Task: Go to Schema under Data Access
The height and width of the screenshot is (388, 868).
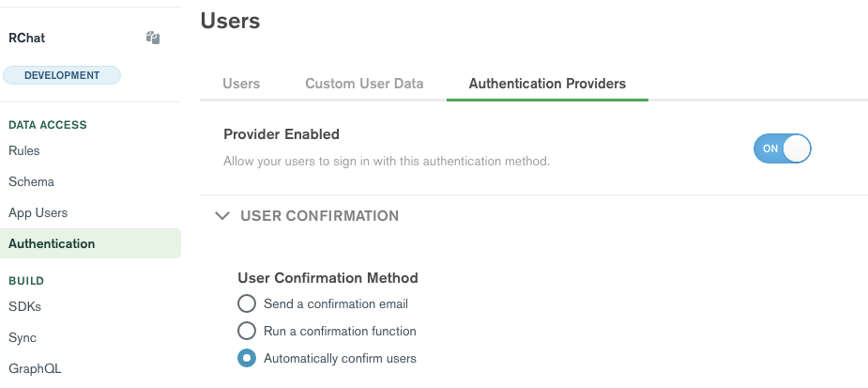Action: coord(31,181)
